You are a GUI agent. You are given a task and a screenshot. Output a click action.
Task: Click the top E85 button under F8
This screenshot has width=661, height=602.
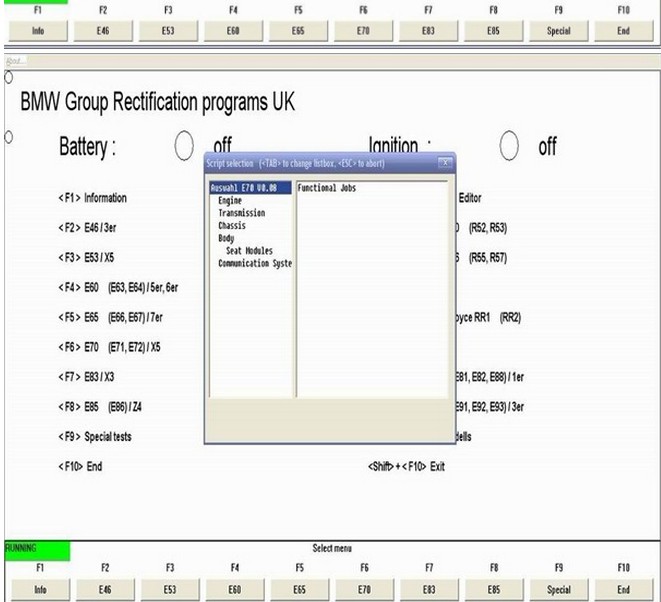[493, 31]
